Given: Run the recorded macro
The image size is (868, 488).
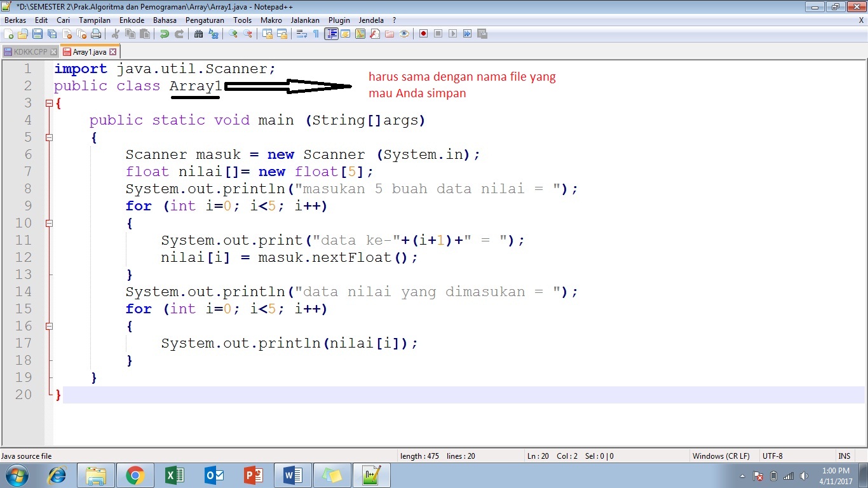Looking at the screenshot, I should point(452,33).
